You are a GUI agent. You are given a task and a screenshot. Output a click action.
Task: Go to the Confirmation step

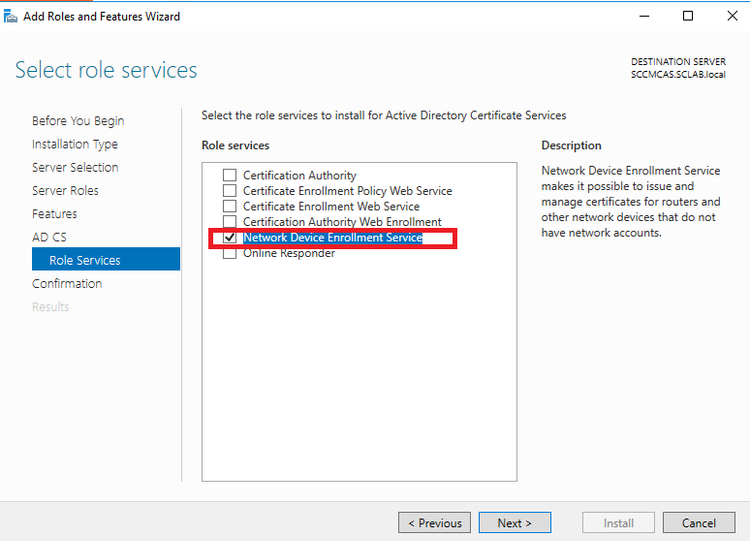[67, 284]
